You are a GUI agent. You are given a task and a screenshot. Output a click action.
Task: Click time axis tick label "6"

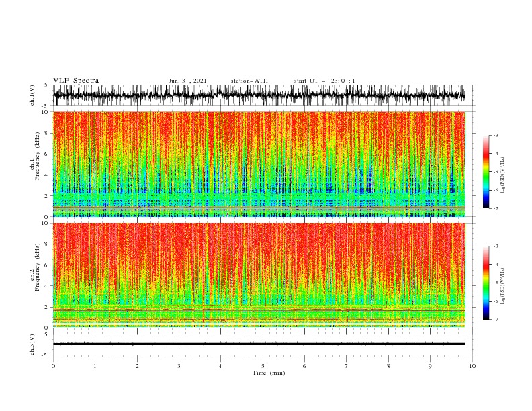tap(304, 366)
